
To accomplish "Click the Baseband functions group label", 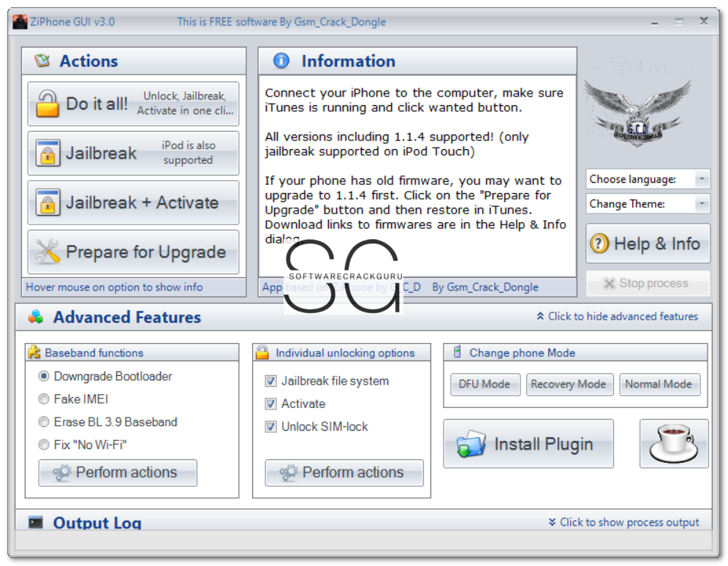I will click(94, 352).
